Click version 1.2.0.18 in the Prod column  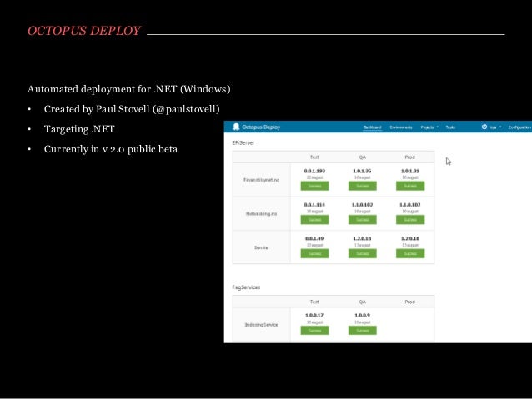click(410, 238)
